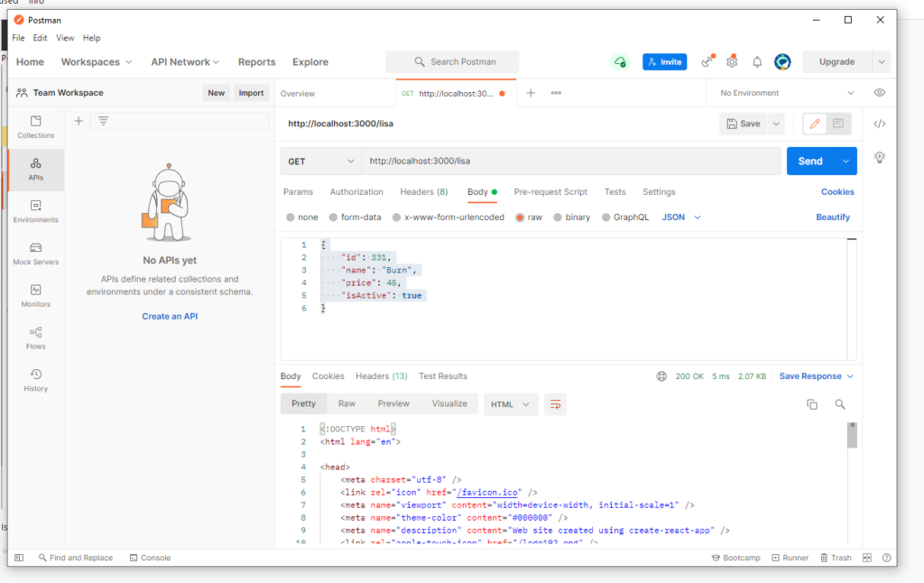The width and height of the screenshot is (924, 583).
Task: Open the user avatar profile menu
Action: tap(782, 62)
